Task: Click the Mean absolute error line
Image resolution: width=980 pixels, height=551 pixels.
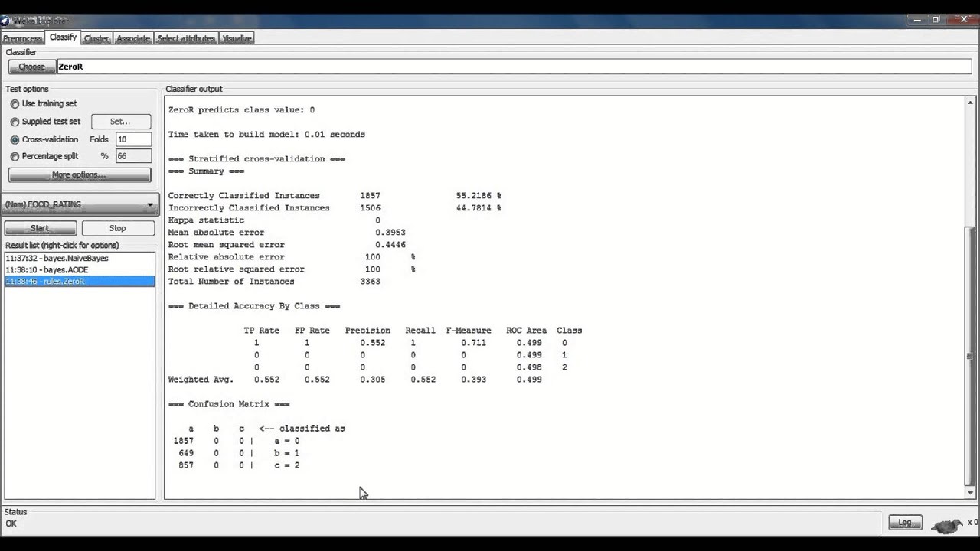Action: 286,233
